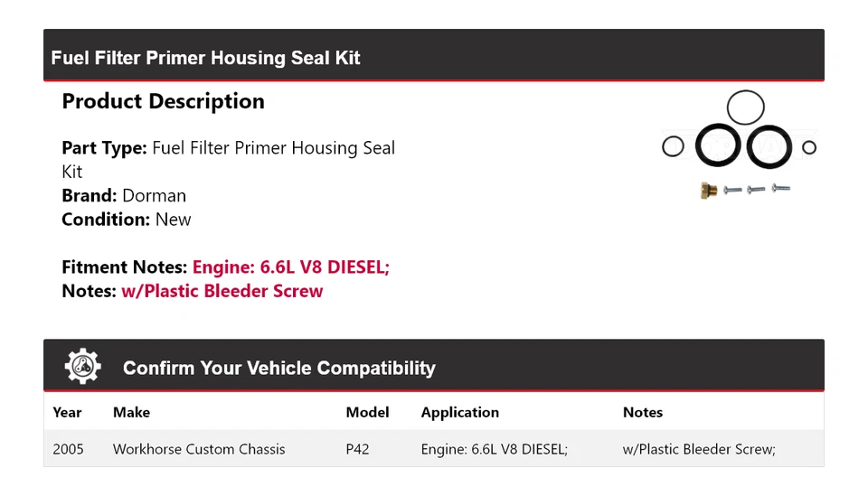The height and width of the screenshot is (496, 868).
Task: Click the gear compatibility icon
Action: click(82, 367)
